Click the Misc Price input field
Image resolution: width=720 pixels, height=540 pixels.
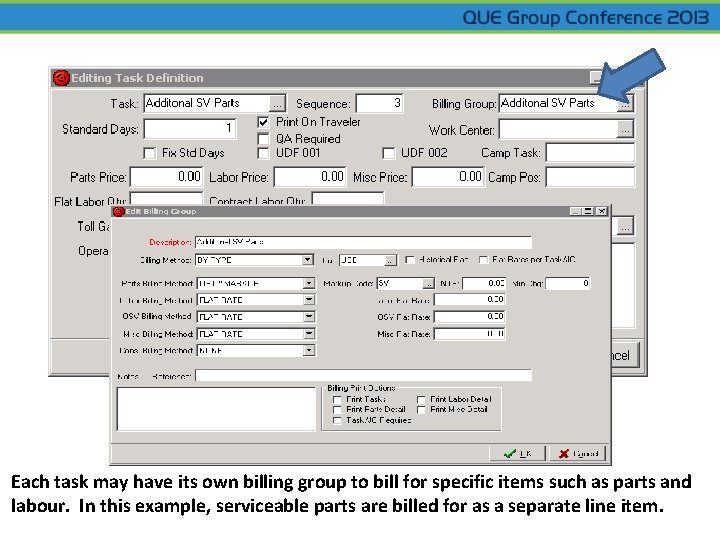448,177
